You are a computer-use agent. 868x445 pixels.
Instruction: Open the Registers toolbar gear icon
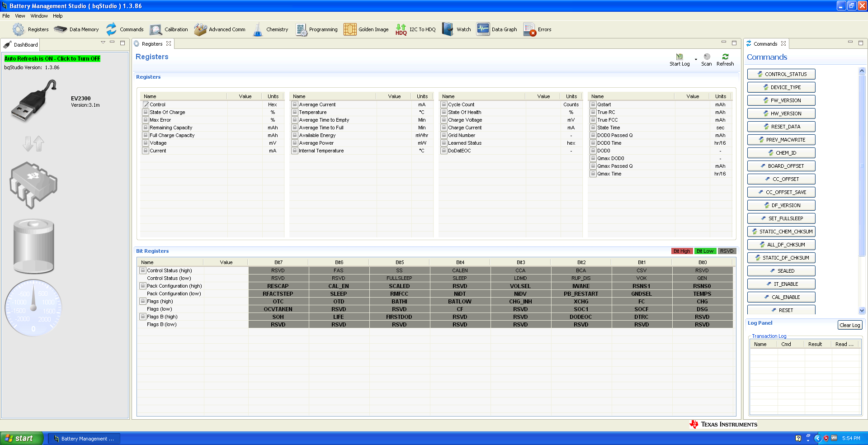(19, 29)
